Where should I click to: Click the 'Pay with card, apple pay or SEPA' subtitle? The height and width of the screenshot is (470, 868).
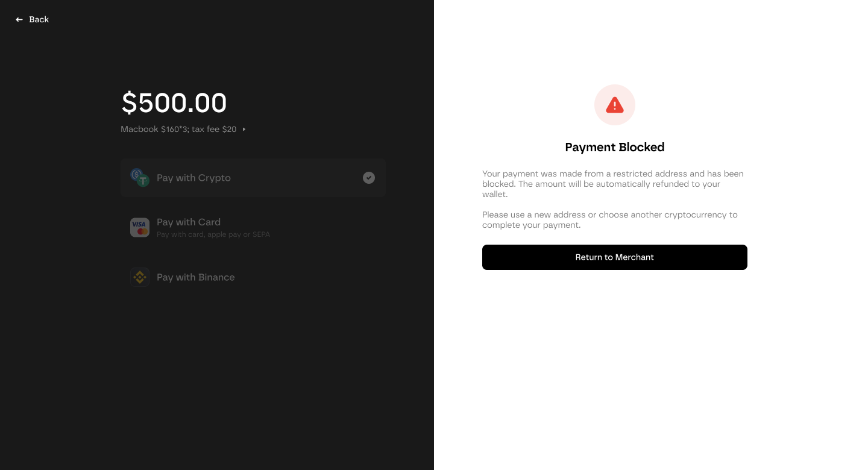tap(213, 234)
